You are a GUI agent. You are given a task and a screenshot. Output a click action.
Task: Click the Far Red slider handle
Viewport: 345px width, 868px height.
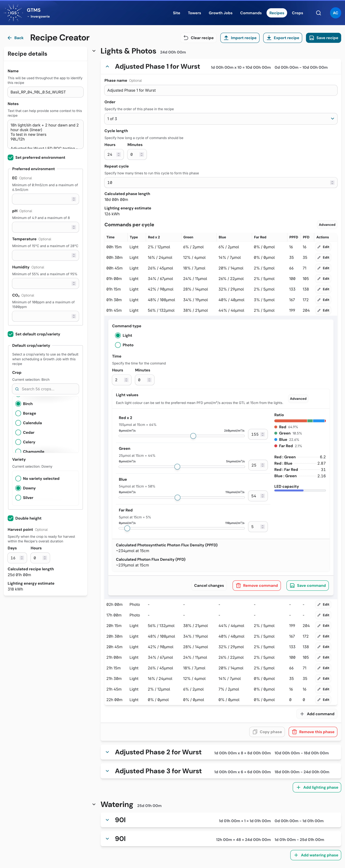coord(127,528)
